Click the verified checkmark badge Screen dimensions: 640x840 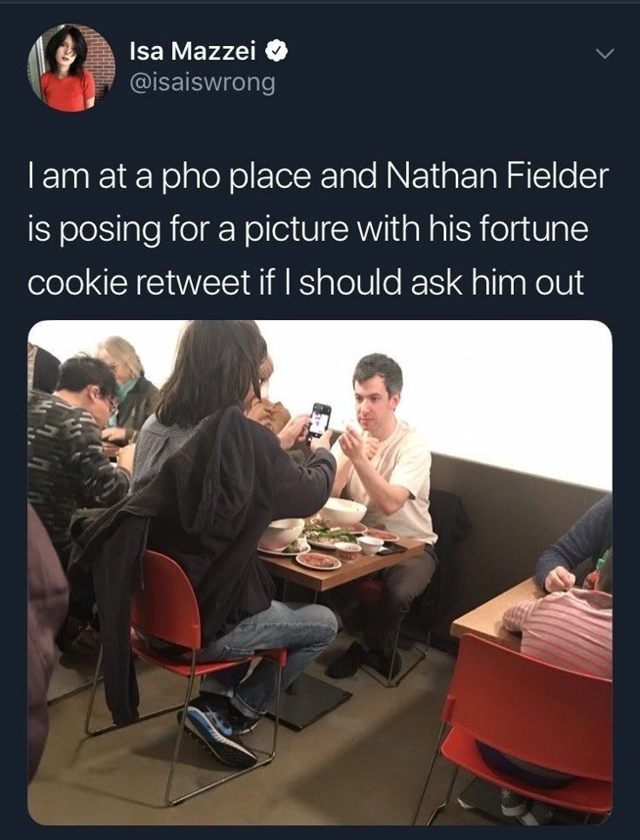(x=277, y=51)
